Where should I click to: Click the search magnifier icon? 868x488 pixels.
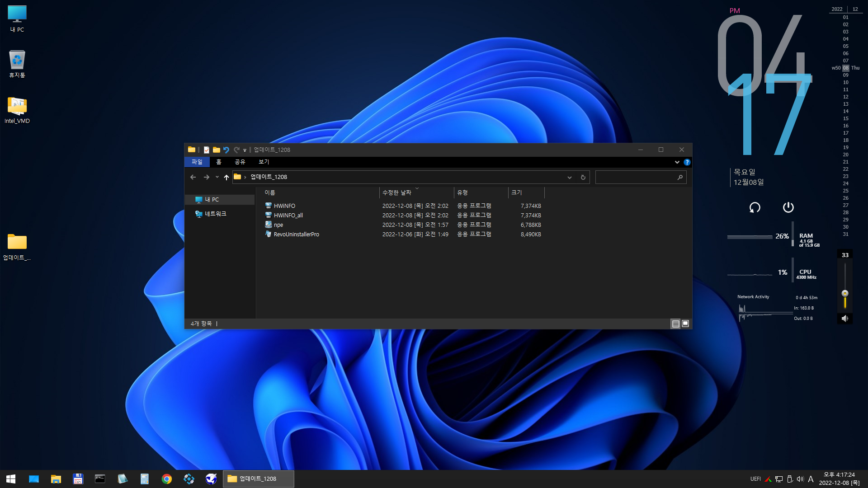click(680, 178)
